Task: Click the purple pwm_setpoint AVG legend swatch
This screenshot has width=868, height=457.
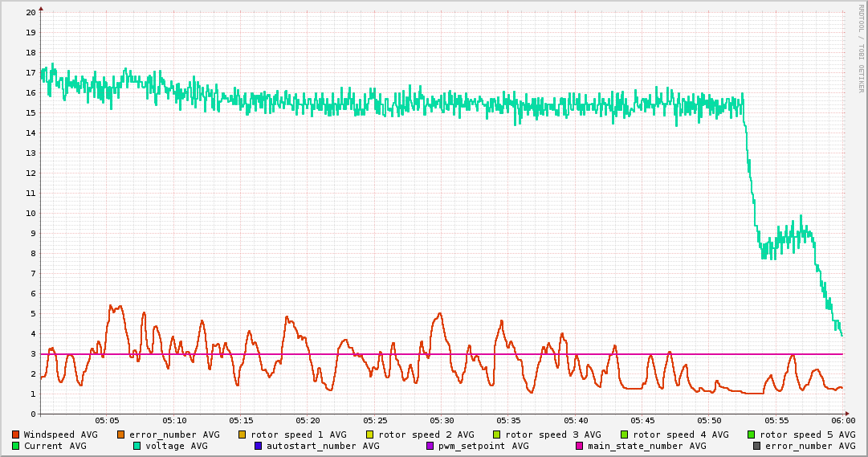Action: tap(430, 446)
